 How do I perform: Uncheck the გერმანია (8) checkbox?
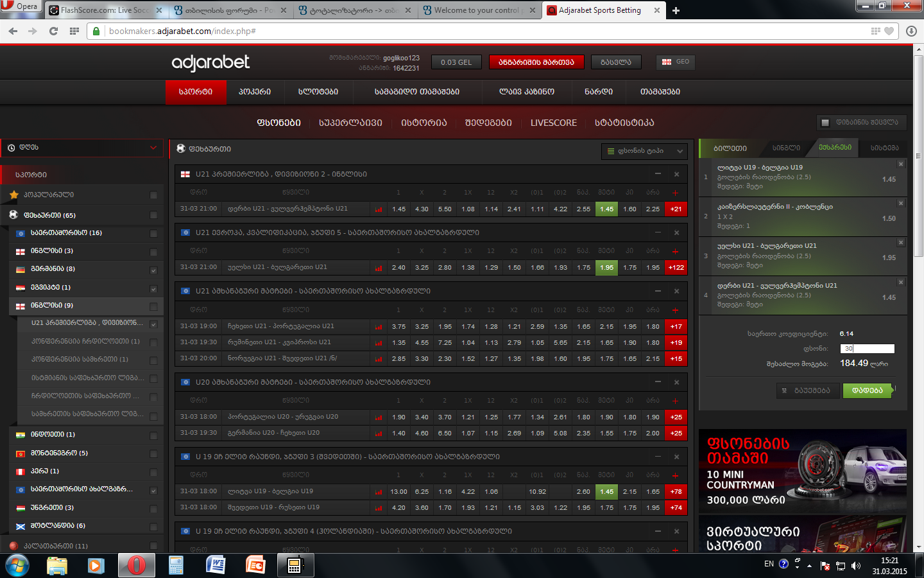tap(153, 270)
